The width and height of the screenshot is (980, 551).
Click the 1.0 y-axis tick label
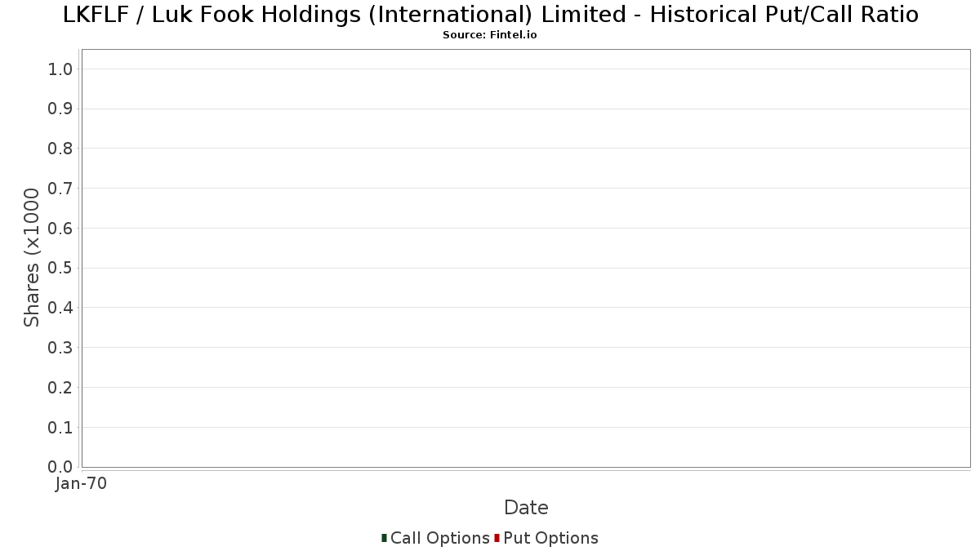tap(60, 69)
